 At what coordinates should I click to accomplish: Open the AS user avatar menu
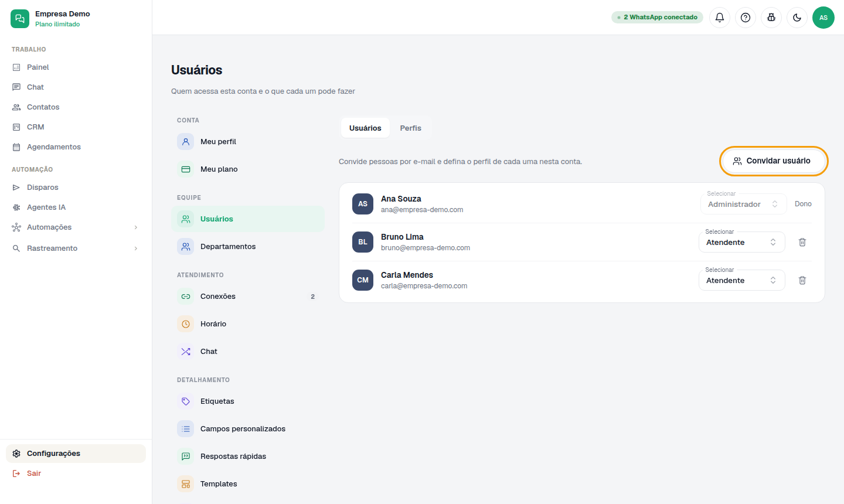pyautogui.click(x=823, y=18)
